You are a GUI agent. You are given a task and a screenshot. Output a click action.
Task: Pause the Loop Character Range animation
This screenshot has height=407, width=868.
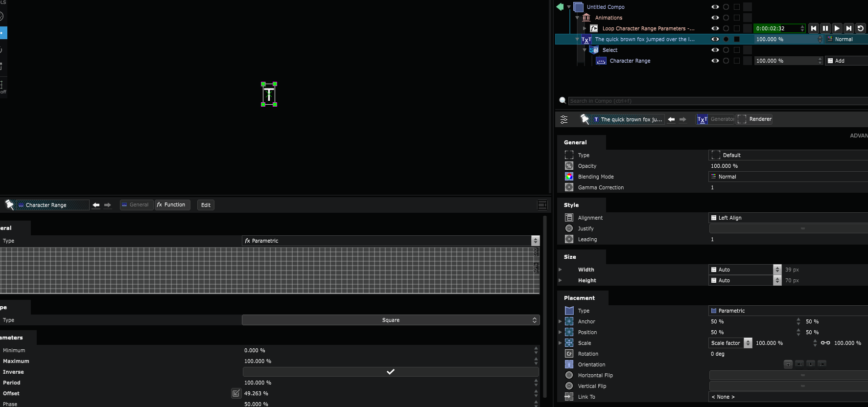tap(825, 28)
